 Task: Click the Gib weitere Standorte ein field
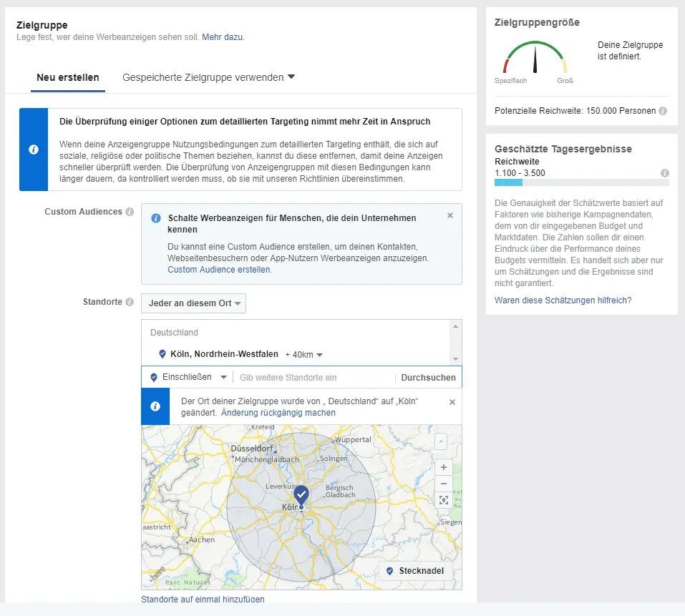314,378
